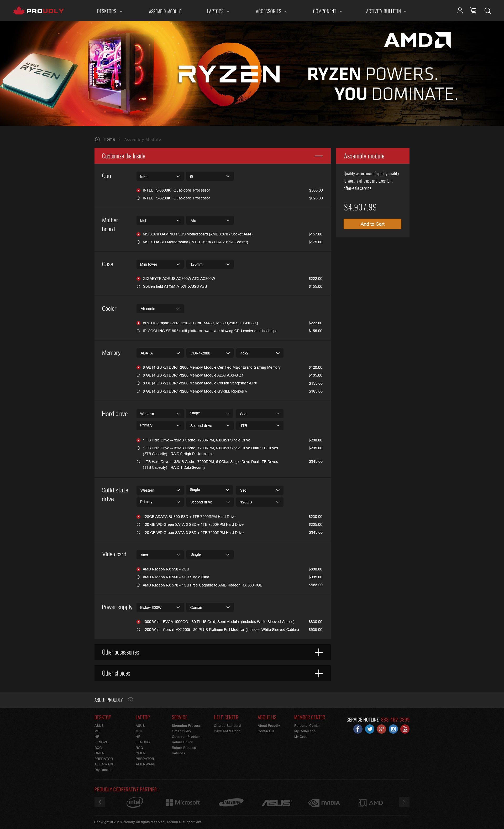The width and height of the screenshot is (504, 829).
Task: Click the Proudly logo
Action: click(39, 11)
